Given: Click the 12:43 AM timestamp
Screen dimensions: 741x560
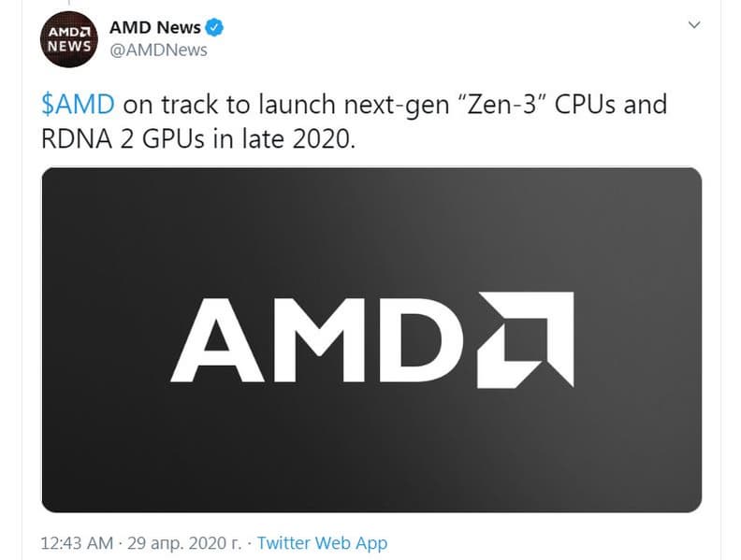Looking at the screenshot, I should click(x=78, y=542).
